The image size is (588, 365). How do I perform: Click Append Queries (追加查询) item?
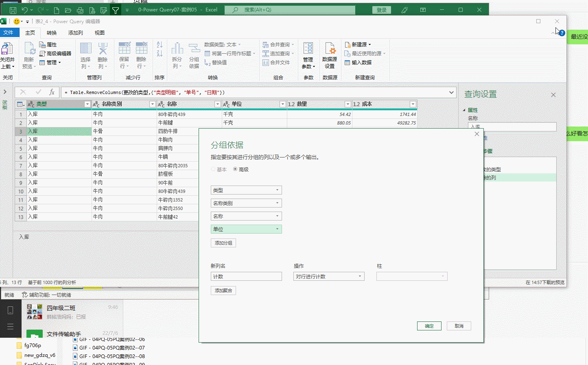(278, 54)
